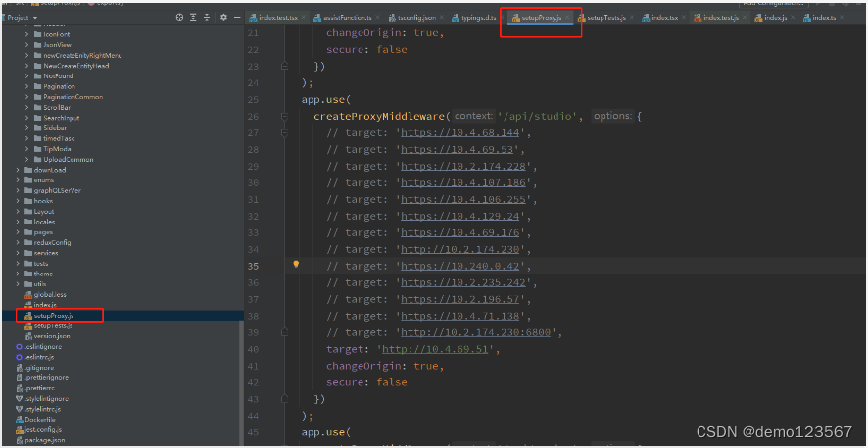Image resolution: width=868 pixels, height=448 pixels.
Task: Click the intention light bulb on line 35
Action: [296, 264]
